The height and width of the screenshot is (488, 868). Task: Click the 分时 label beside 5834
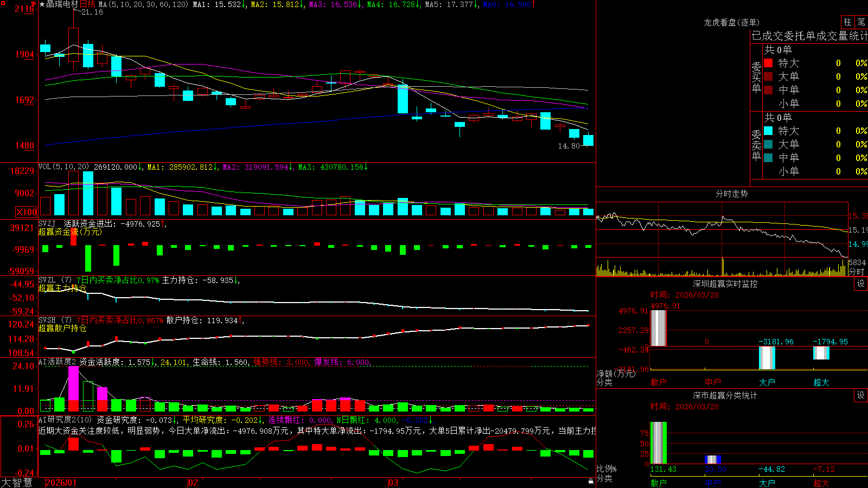857,272
